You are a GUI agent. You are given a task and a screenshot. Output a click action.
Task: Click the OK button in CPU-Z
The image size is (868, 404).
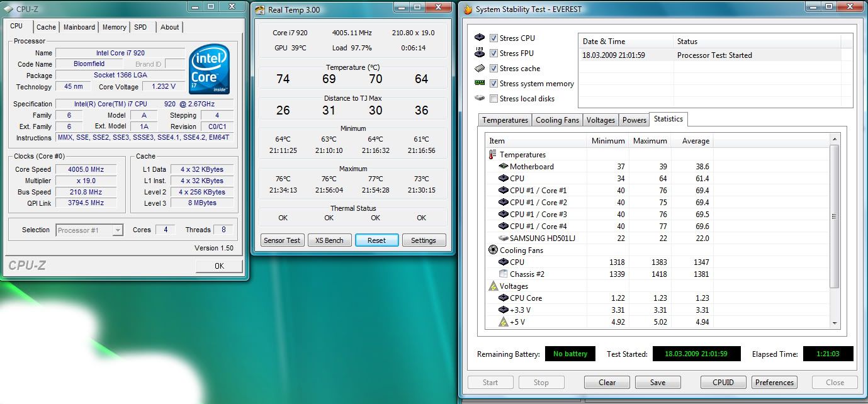coord(219,266)
